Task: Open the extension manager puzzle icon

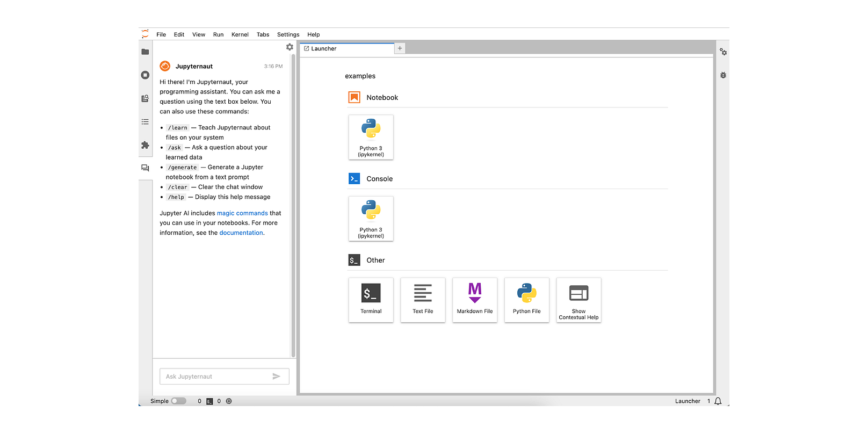Action: 145,145
